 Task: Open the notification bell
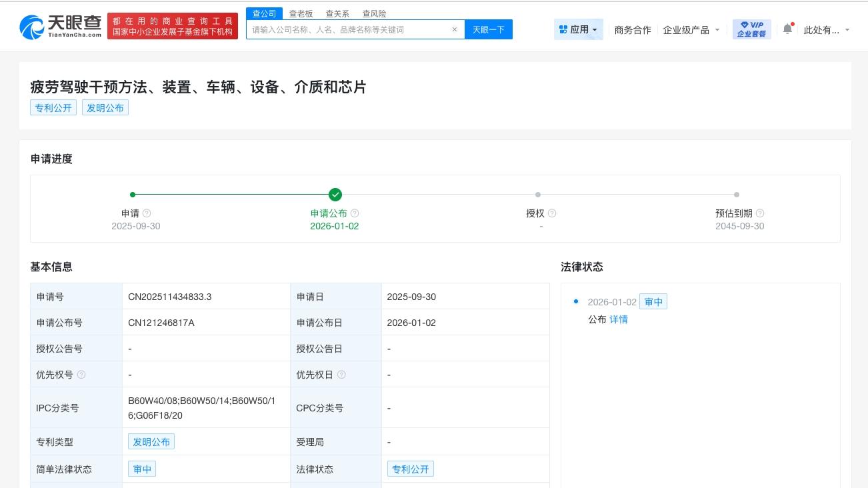[787, 29]
